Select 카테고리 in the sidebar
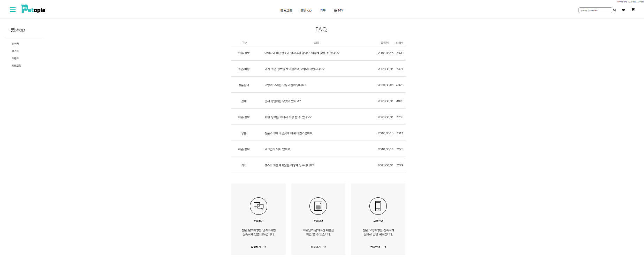644x264 pixels. point(16,66)
